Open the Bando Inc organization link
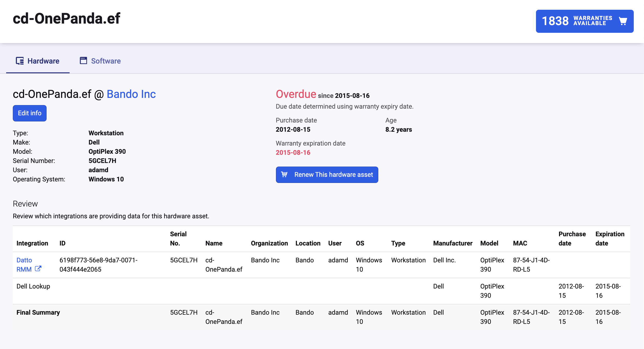This screenshot has height=349, width=644. tap(131, 94)
